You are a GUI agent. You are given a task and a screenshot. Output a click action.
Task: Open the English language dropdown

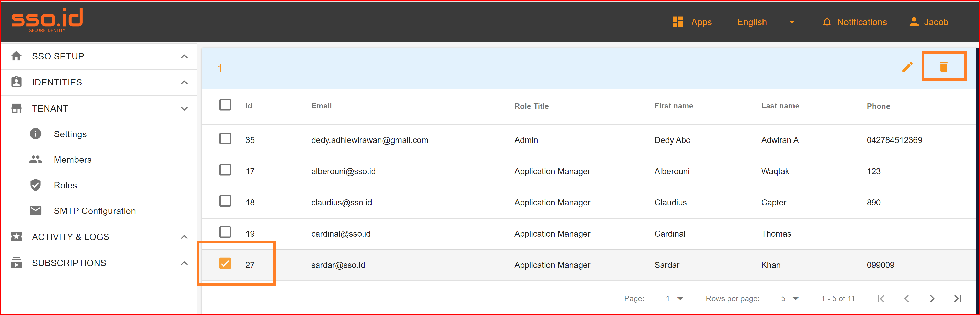pos(766,23)
